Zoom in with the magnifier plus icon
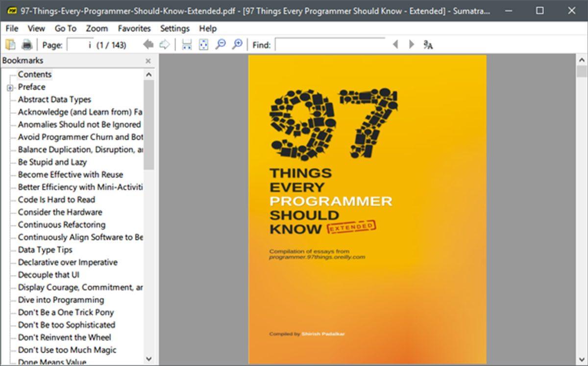The image size is (588, 366). (238, 44)
